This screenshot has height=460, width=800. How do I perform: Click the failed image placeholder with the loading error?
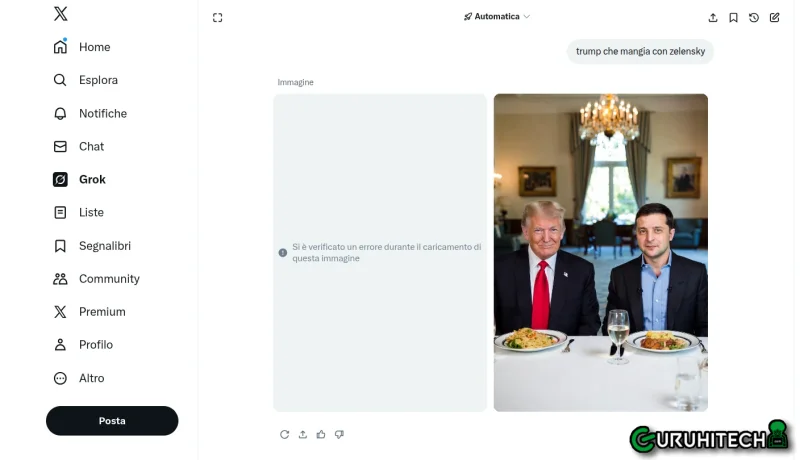click(x=380, y=252)
